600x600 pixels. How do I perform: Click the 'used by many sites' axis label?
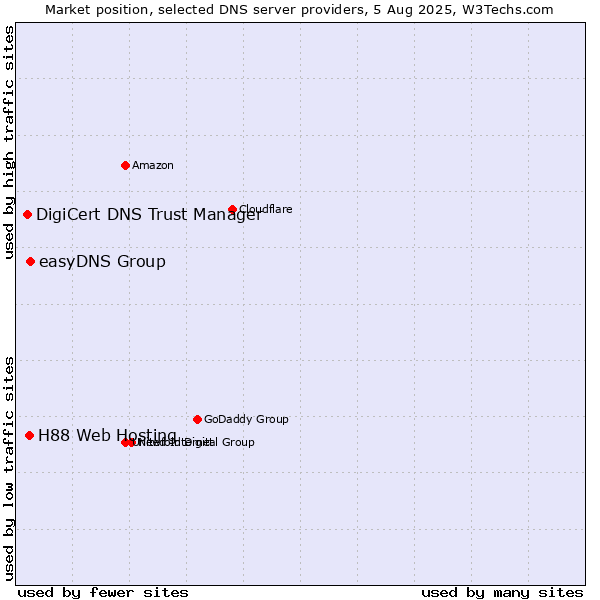[x=502, y=593]
